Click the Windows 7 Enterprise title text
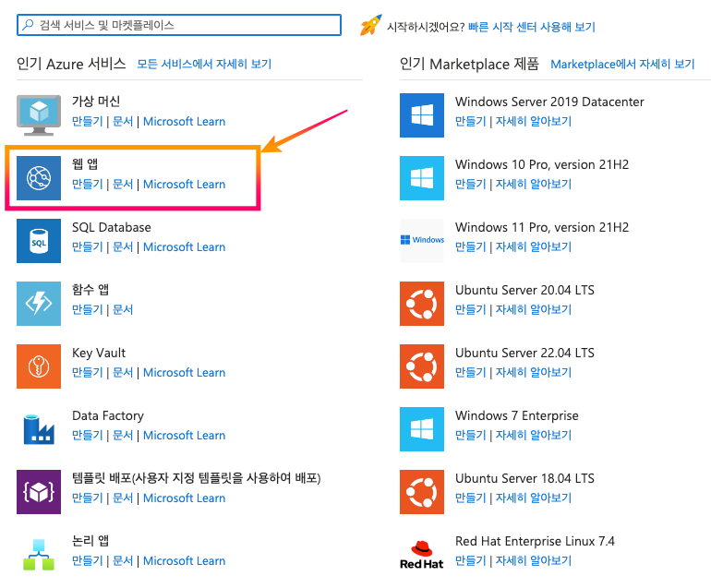This screenshot has height=588, width=711. (x=517, y=415)
